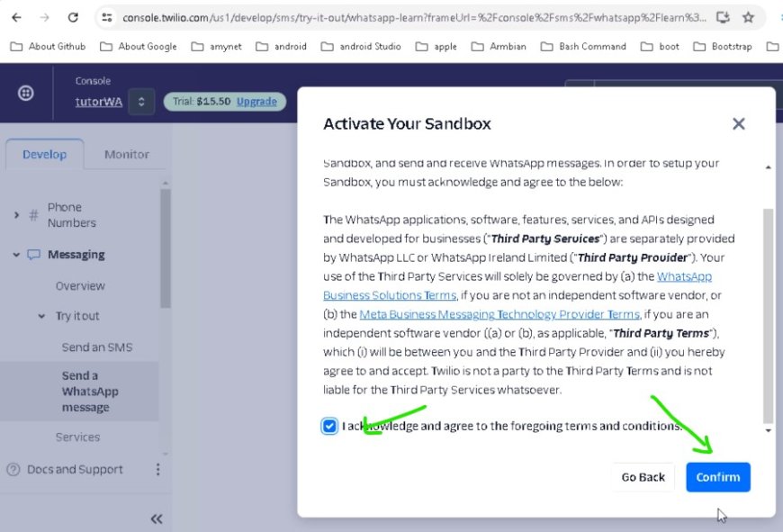
Task: Reload the page with the refresh icon
Action: pos(73,17)
